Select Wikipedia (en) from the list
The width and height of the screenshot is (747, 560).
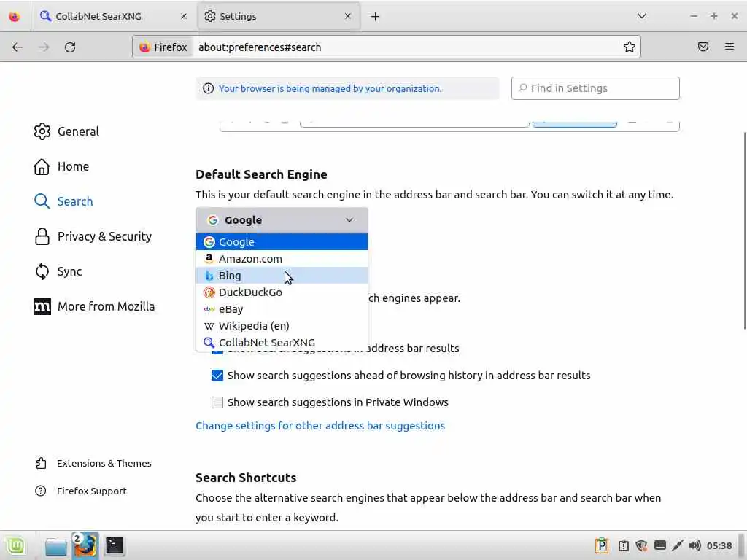(282, 326)
